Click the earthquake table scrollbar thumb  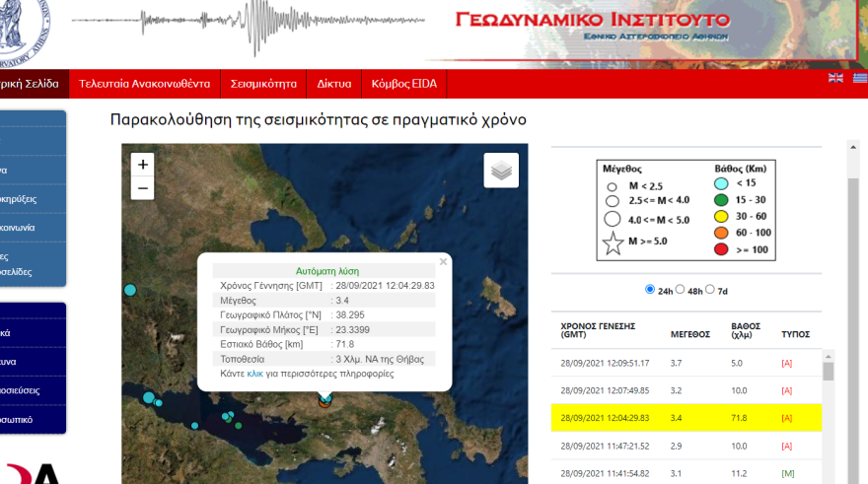point(828,372)
